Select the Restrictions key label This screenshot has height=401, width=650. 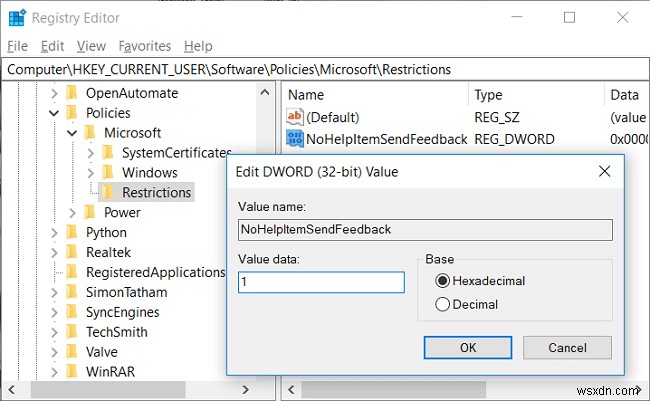pyautogui.click(x=157, y=192)
